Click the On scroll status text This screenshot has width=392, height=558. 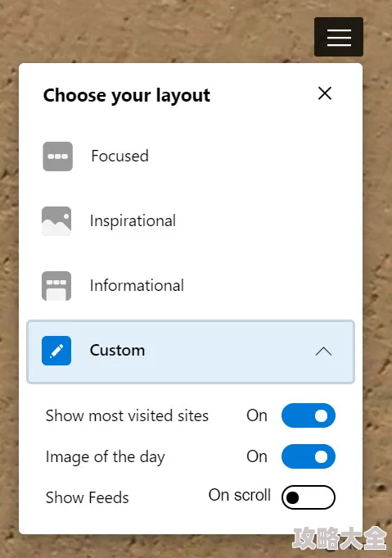click(x=240, y=495)
